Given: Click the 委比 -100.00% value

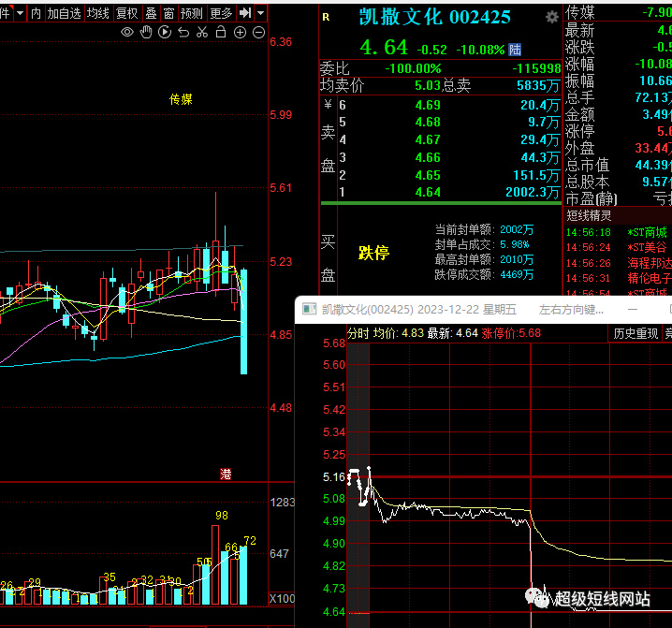Looking at the screenshot, I should [413, 68].
